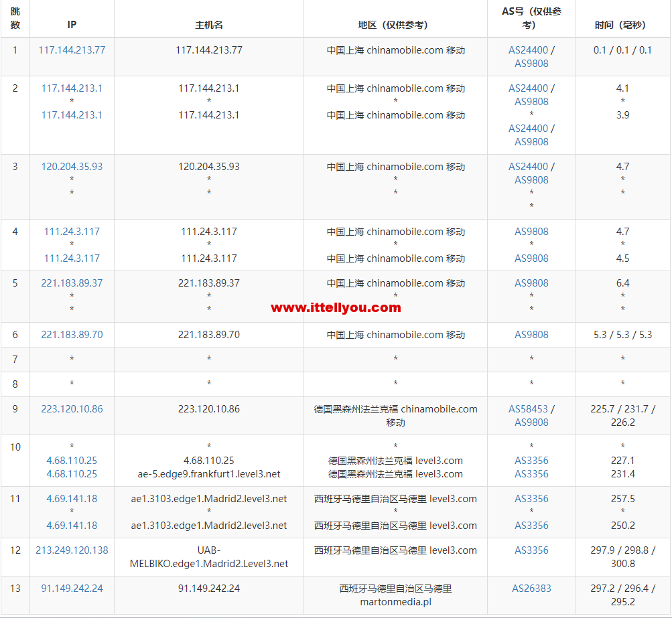Select hostname "223.120.10.86" in hostname column
This screenshot has height=618, width=672.
pyautogui.click(x=209, y=409)
